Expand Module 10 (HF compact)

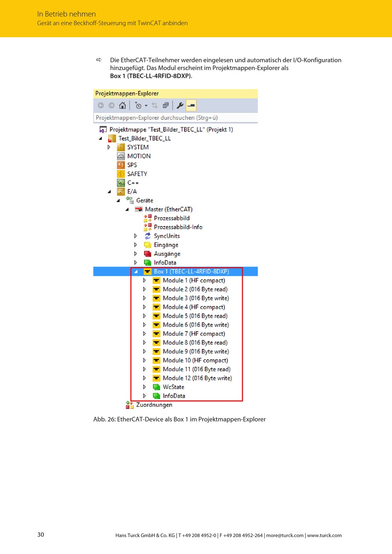click(144, 361)
